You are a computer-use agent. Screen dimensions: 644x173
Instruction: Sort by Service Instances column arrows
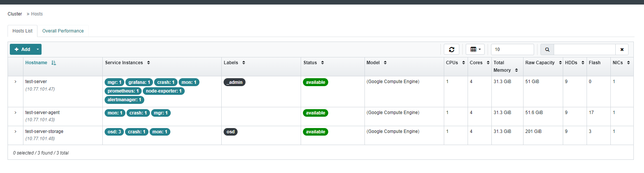148,63
